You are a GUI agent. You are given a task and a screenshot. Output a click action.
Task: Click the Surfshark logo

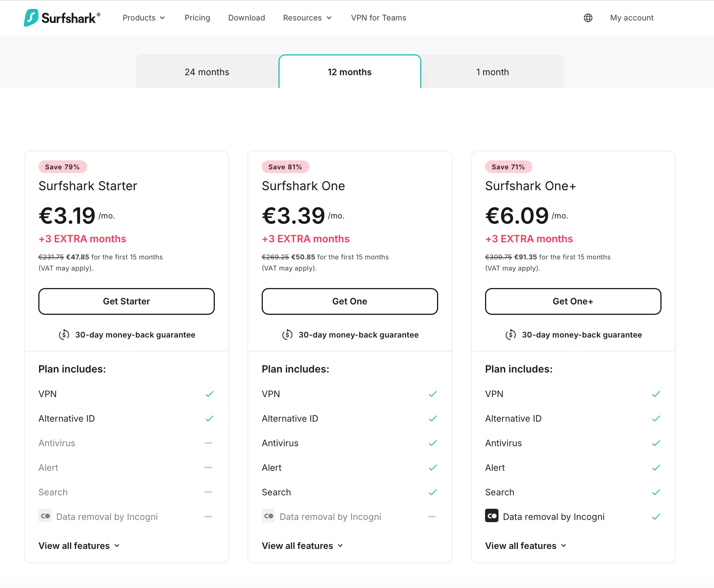pos(62,18)
